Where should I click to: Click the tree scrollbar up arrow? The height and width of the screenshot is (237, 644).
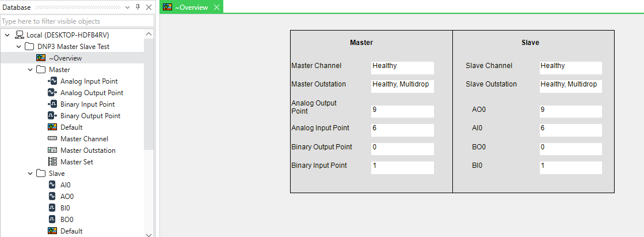[149, 34]
